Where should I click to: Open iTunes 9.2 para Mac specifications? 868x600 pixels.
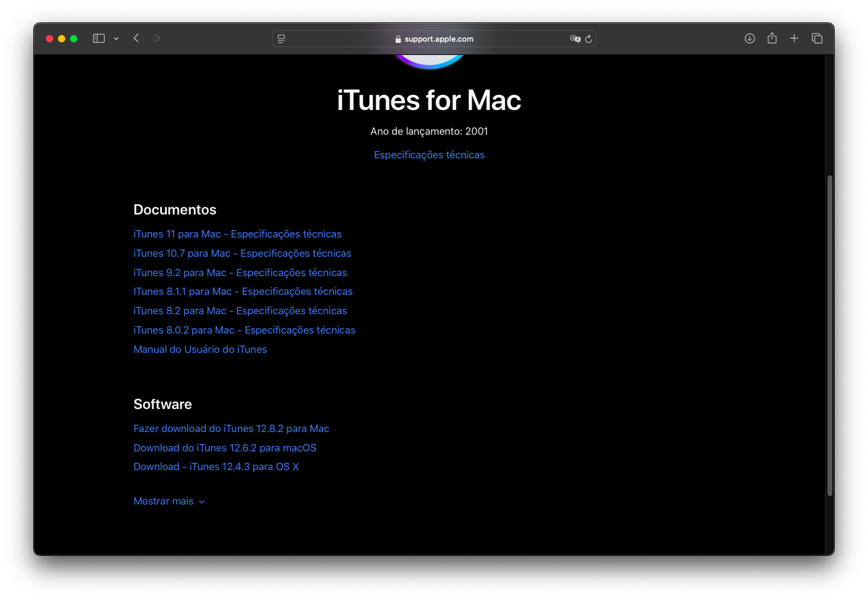[x=240, y=273]
